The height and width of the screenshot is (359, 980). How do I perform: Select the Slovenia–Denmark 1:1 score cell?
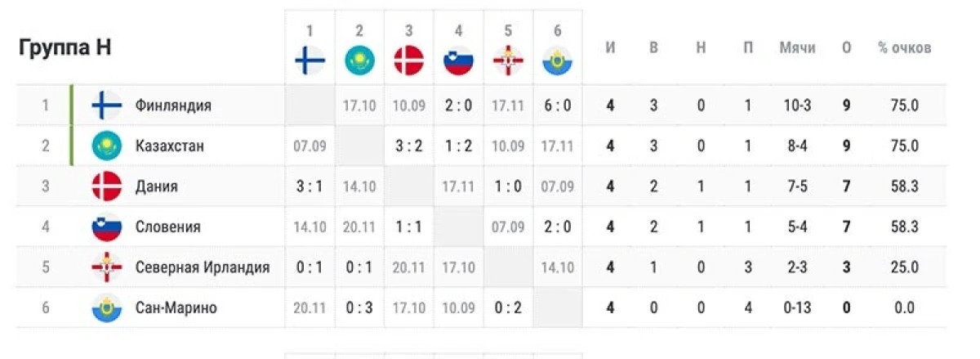pyautogui.click(x=409, y=227)
